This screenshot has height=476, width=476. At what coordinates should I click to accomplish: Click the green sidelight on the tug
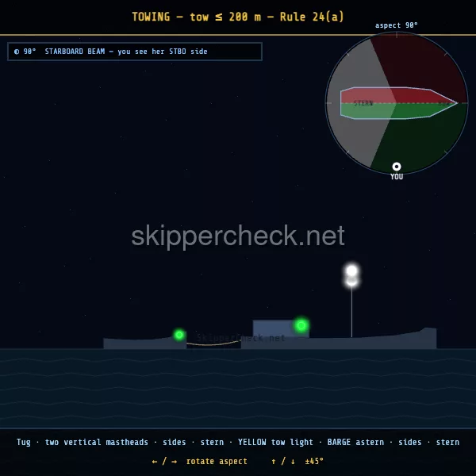coord(301,325)
